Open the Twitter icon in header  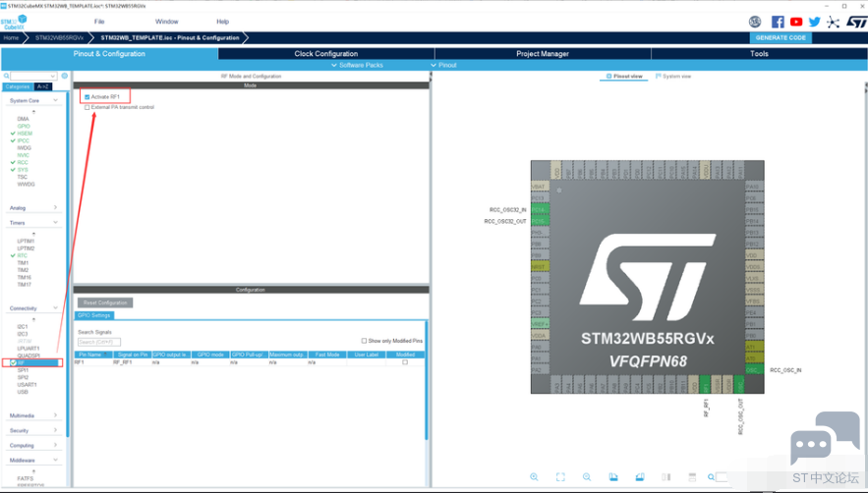pyautogui.click(x=814, y=22)
